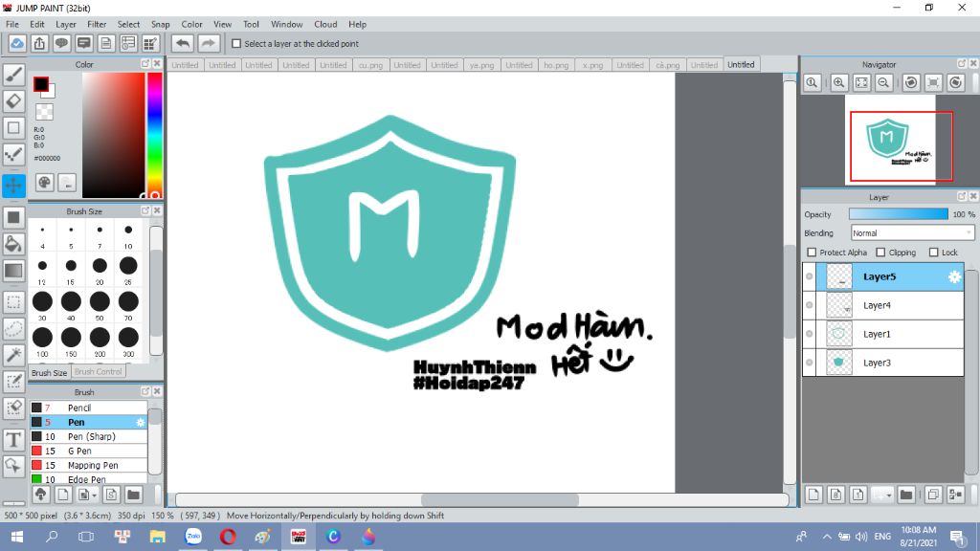The image size is (980, 551).
Task: Select the Move tool
Action: coord(13,186)
